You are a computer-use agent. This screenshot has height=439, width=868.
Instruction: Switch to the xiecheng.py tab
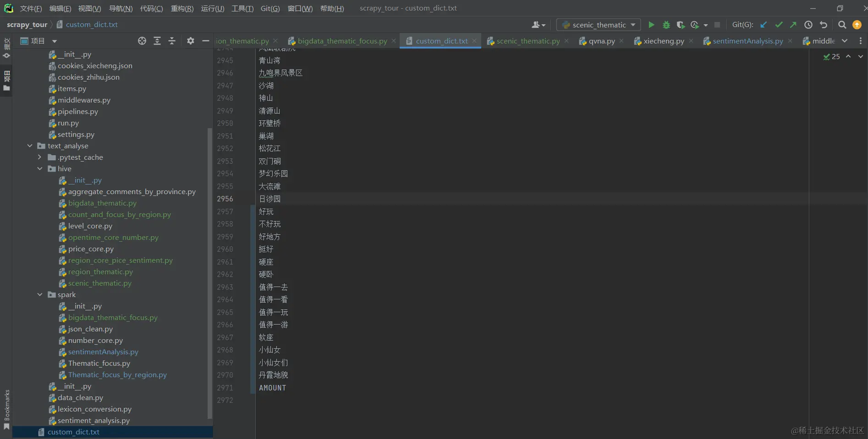tap(663, 41)
